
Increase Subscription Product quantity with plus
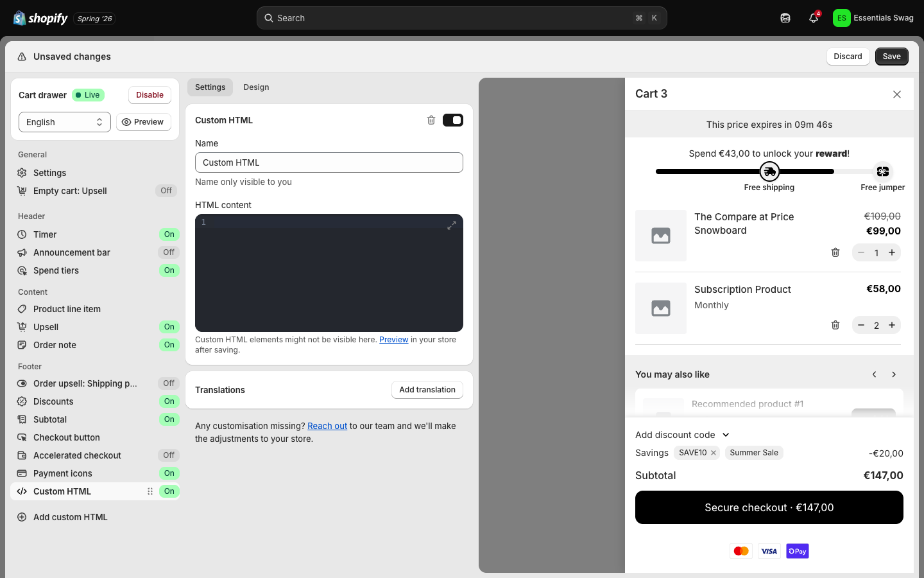(x=892, y=325)
